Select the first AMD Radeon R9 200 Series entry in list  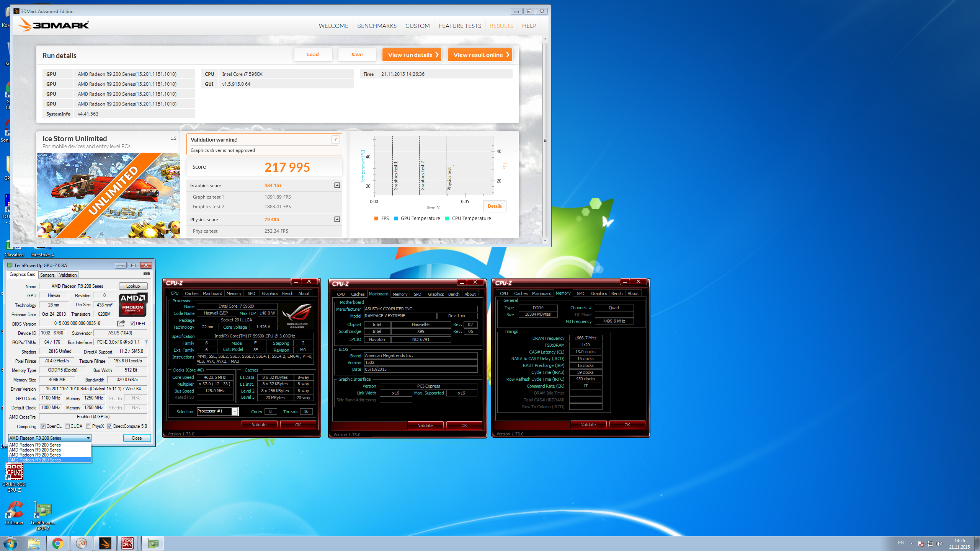49,445
